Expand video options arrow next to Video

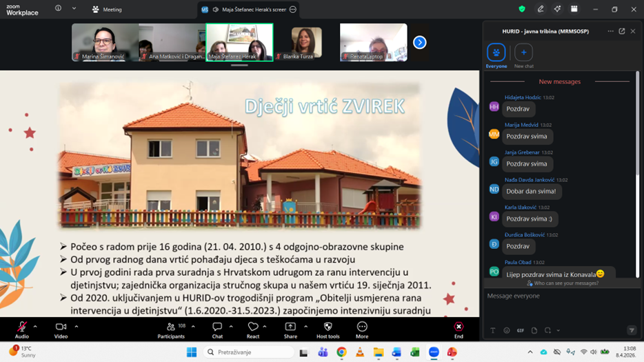(x=76, y=327)
